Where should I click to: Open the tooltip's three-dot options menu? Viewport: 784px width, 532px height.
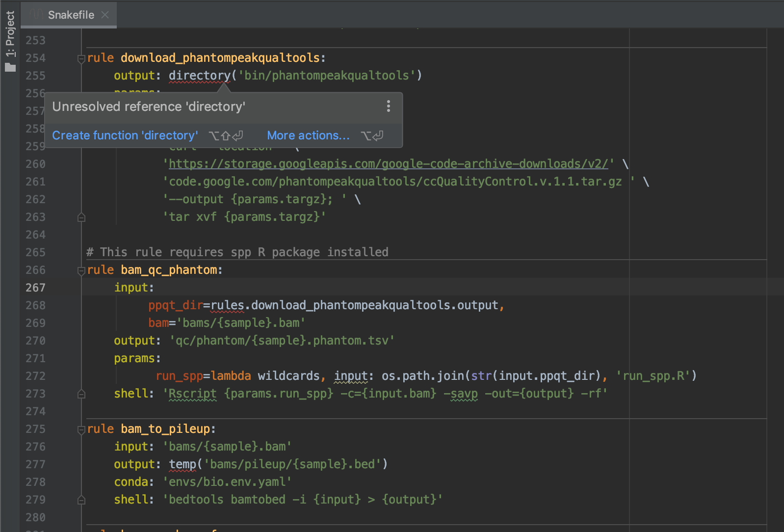pos(388,106)
